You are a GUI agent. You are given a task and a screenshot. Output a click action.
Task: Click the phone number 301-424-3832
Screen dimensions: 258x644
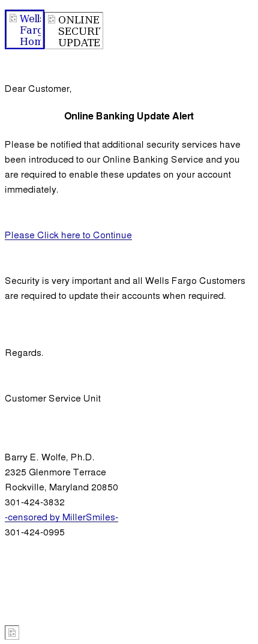[x=35, y=502]
